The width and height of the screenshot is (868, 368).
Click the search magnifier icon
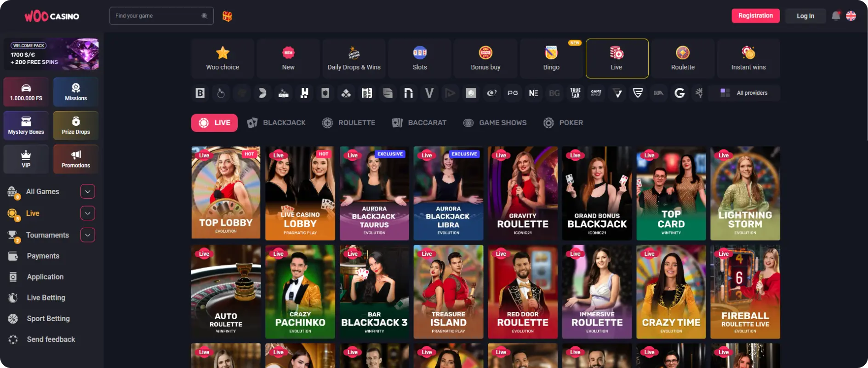204,16
